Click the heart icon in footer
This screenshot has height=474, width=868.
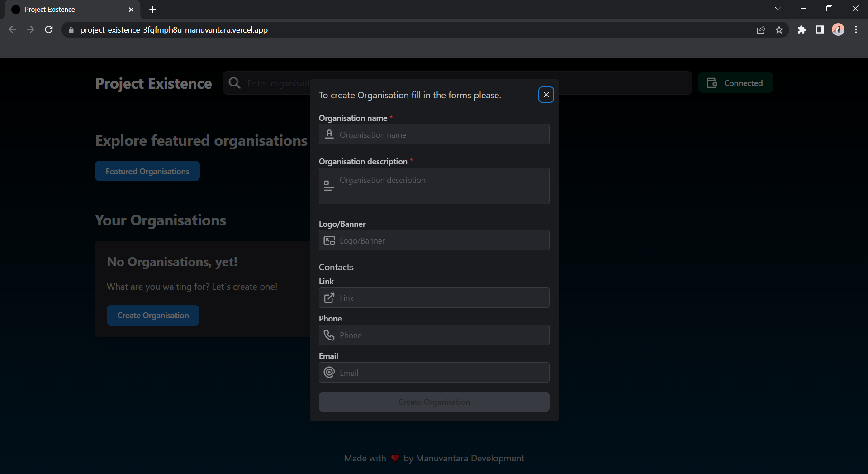[x=395, y=458]
